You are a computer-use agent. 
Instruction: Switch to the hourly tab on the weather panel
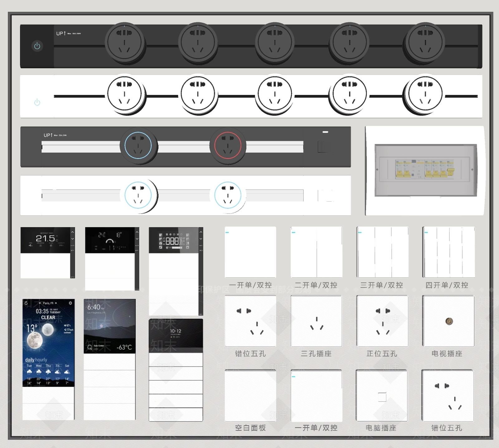pyautogui.click(x=41, y=360)
